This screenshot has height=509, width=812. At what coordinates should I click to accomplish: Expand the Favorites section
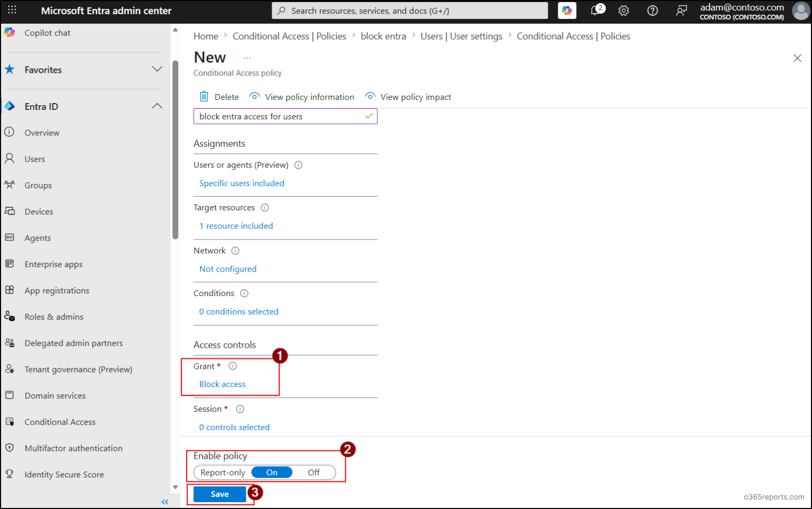click(157, 69)
